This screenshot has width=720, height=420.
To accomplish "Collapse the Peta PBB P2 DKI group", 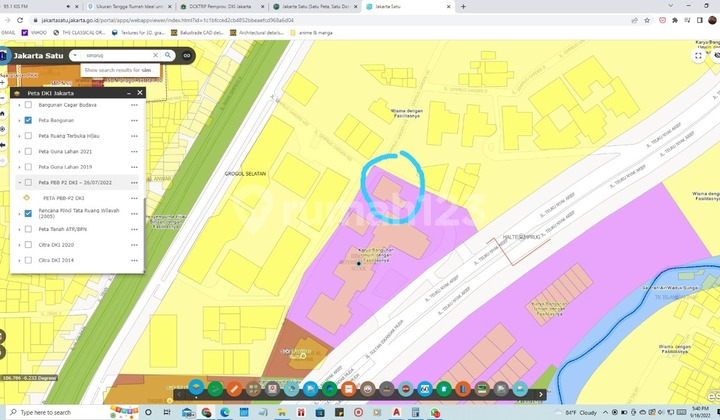I will click(19, 182).
